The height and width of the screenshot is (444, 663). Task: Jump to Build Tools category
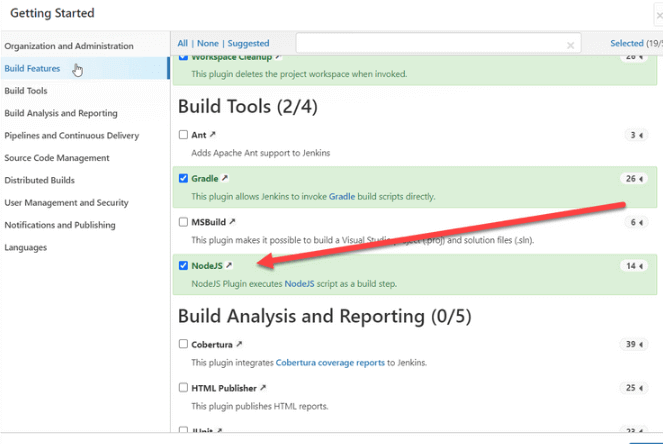[x=26, y=90]
